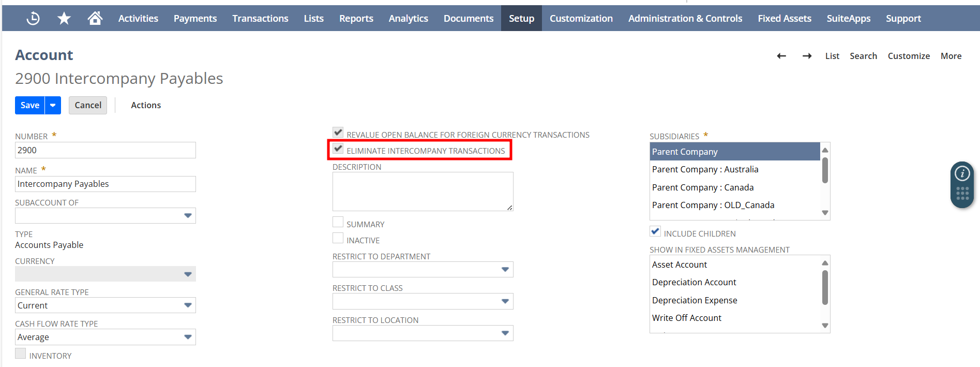Image resolution: width=980 pixels, height=367 pixels.
Task: Open the Fixed Assets menu
Action: 784,19
